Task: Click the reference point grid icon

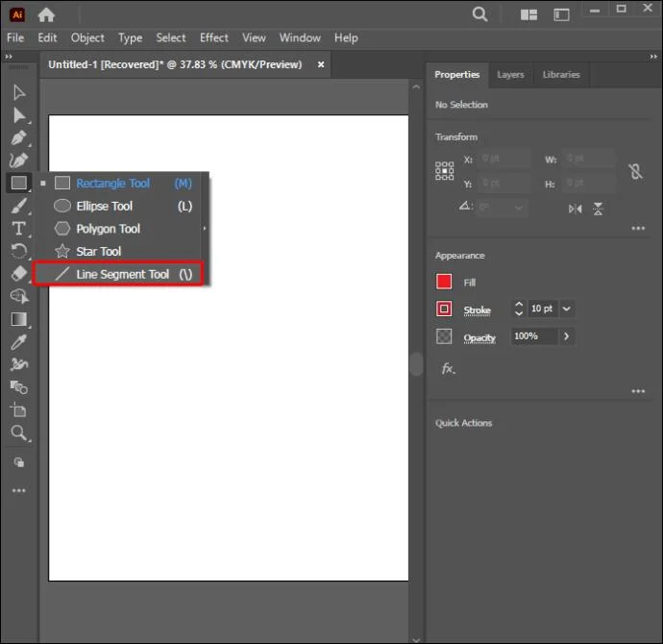Action: pos(444,171)
